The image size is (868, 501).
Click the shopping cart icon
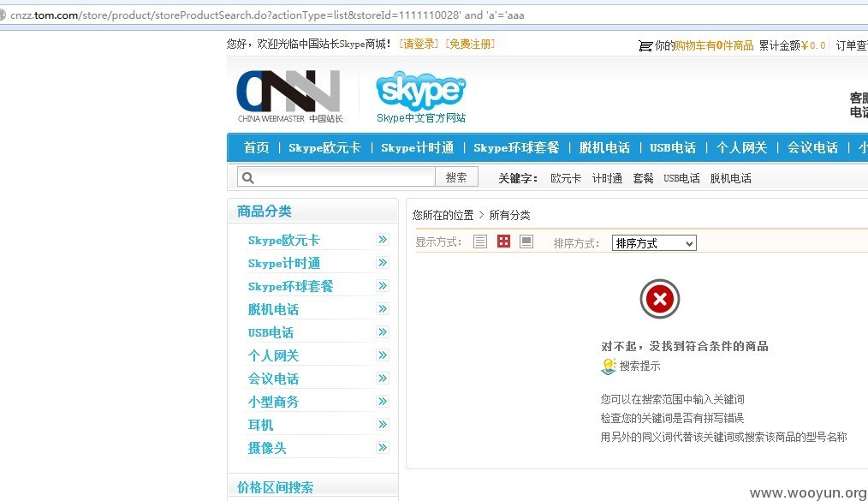(x=645, y=46)
